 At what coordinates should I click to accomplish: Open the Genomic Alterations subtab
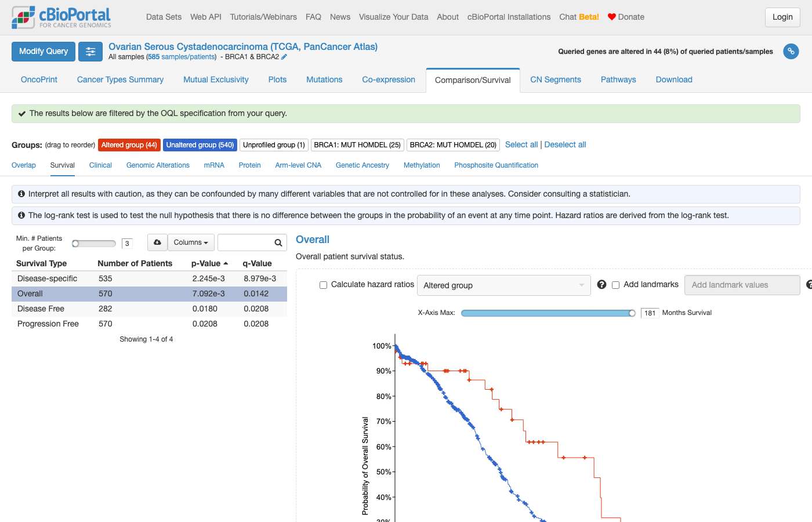(x=158, y=165)
